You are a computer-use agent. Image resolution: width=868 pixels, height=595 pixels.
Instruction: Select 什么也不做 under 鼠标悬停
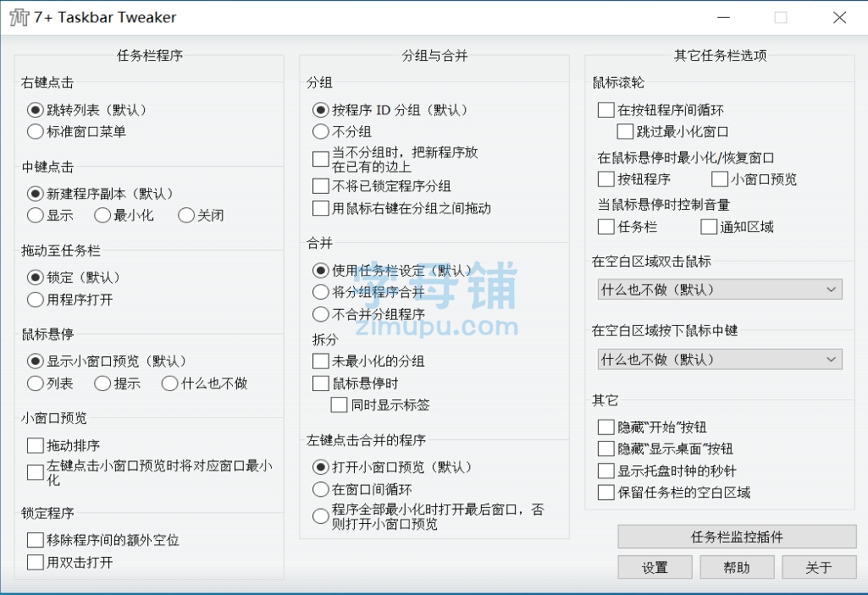point(169,383)
